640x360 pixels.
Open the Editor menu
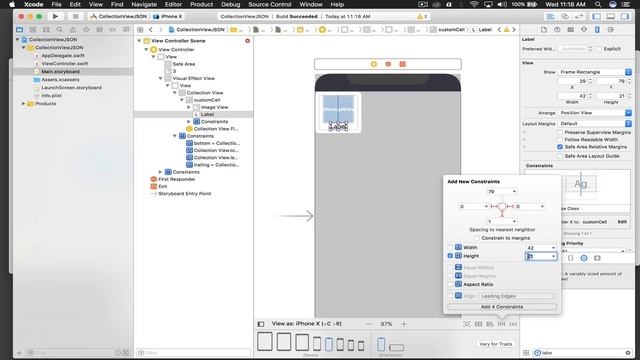coord(173,4)
